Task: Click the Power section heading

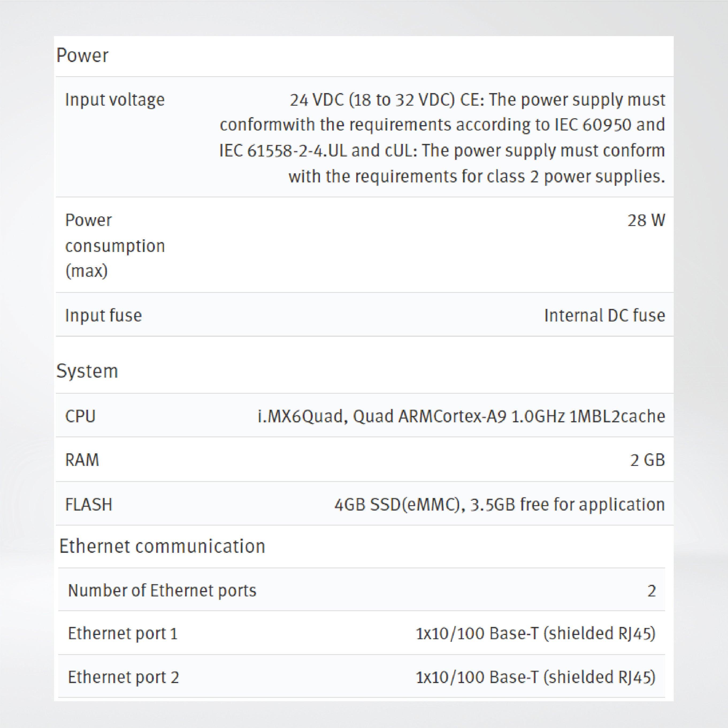Action: point(82,55)
